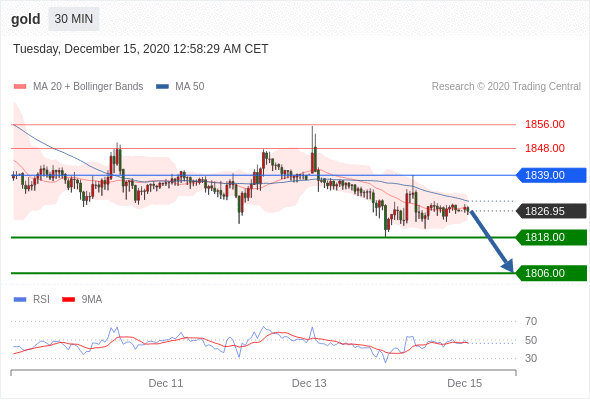Click the Dec 13 date axis label
The height and width of the screenshot is (400, 590).
tap(309, 383)
